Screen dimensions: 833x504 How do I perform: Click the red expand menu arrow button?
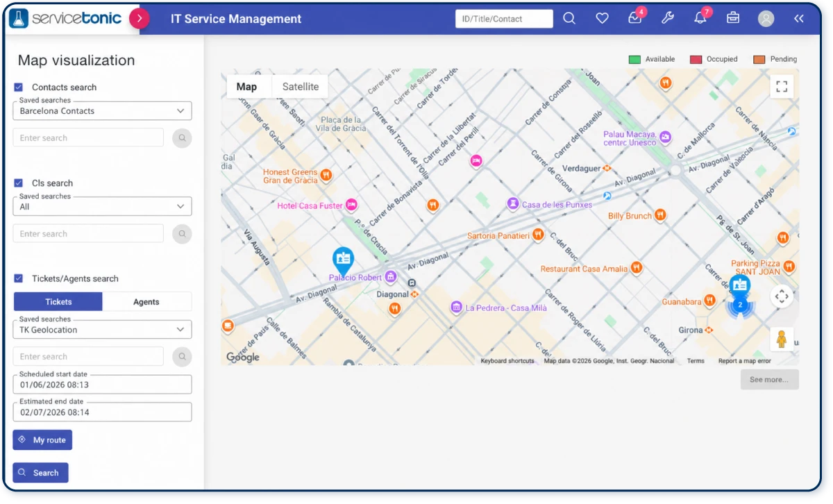pyautogui.click(x=140, y=19)
